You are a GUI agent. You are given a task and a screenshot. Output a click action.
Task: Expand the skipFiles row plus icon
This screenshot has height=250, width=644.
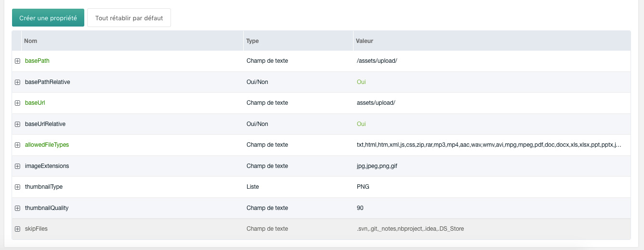click(17, 229)
